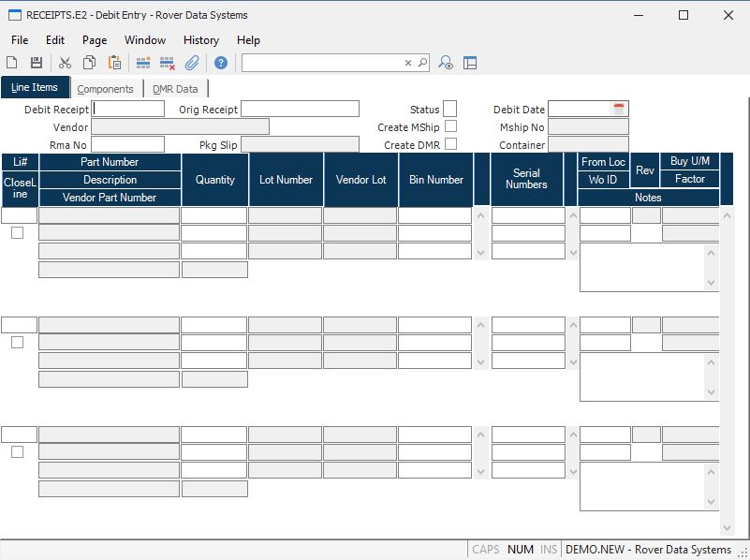Toggle the Status checkbox
The height and width of the screenshot is (560, 750).
[x=449, y=109]
